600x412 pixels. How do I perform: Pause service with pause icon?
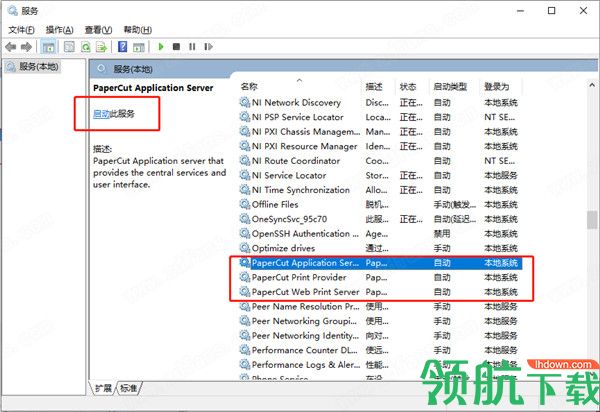click(192, 47)
